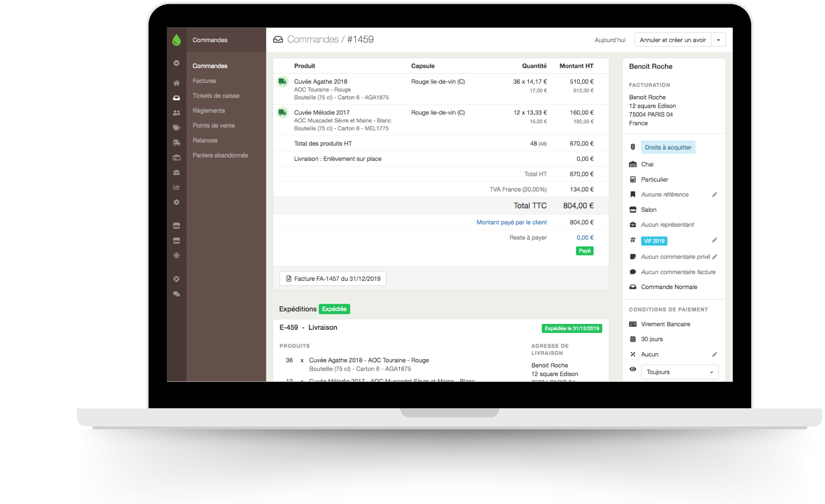Open the sidebar circular chevron menu icon
The image size is (825, 504).
tap(176, 63)
